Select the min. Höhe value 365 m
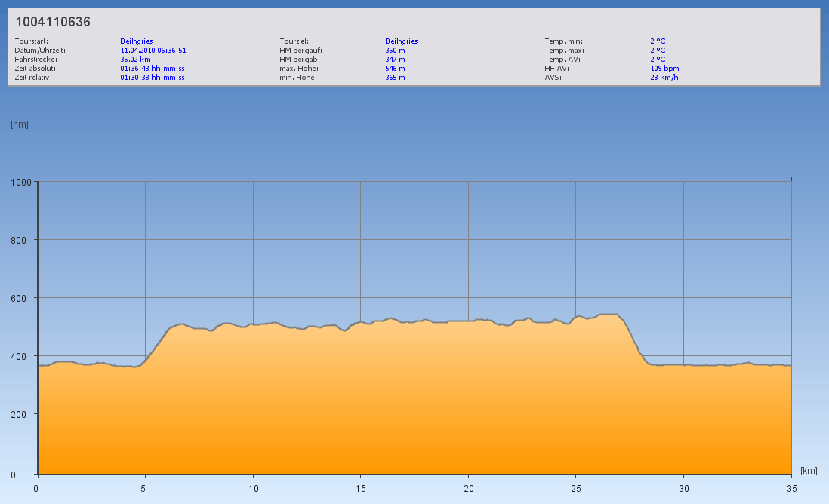The image size is (829, 504). [395, 77]
